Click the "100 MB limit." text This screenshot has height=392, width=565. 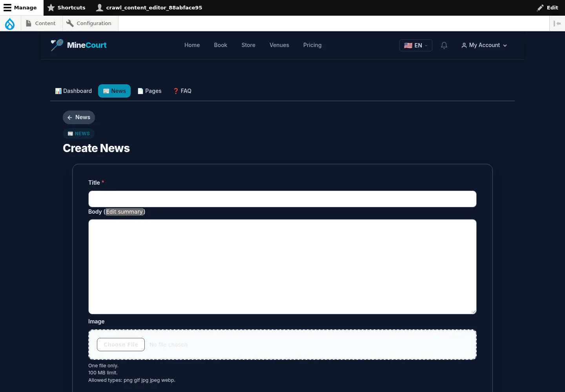coord(103,373)
